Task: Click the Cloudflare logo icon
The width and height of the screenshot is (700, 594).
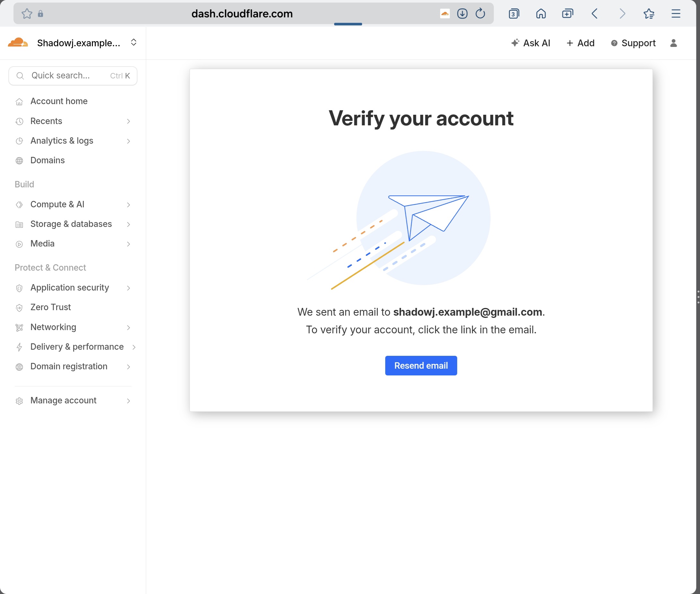Action: (18, 43)
